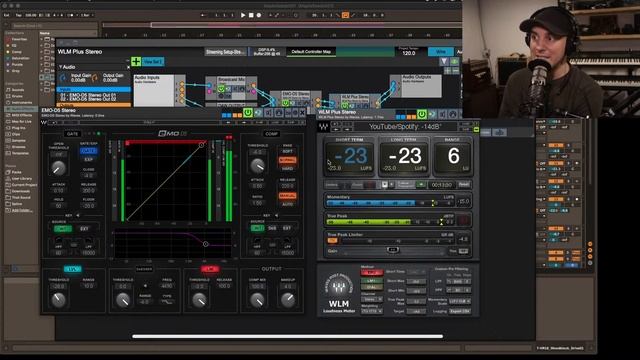
Task: Open the Momentary Scale dropdown in WLM
Action: coord(459,301)
